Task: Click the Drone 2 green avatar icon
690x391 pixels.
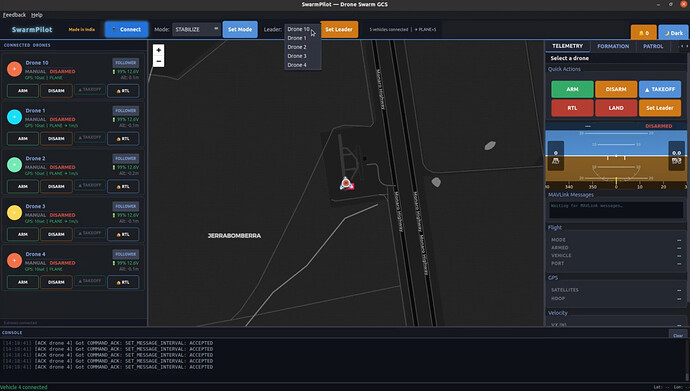Action: (15, 164)
